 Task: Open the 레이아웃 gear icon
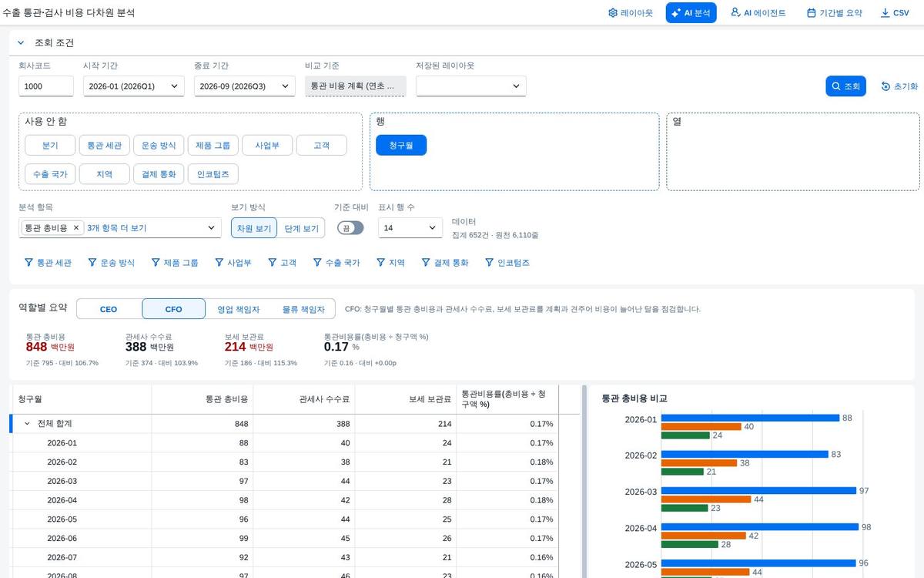point(613,13)
